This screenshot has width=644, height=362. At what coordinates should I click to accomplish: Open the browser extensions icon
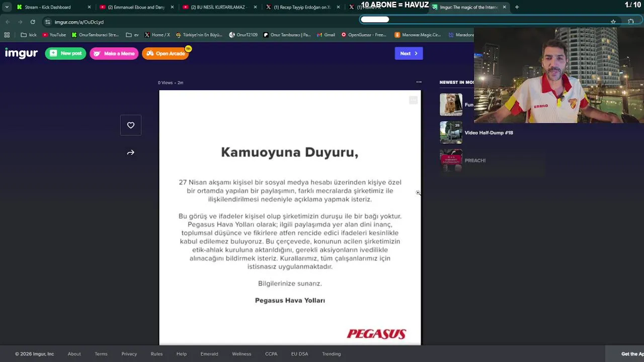631,22
